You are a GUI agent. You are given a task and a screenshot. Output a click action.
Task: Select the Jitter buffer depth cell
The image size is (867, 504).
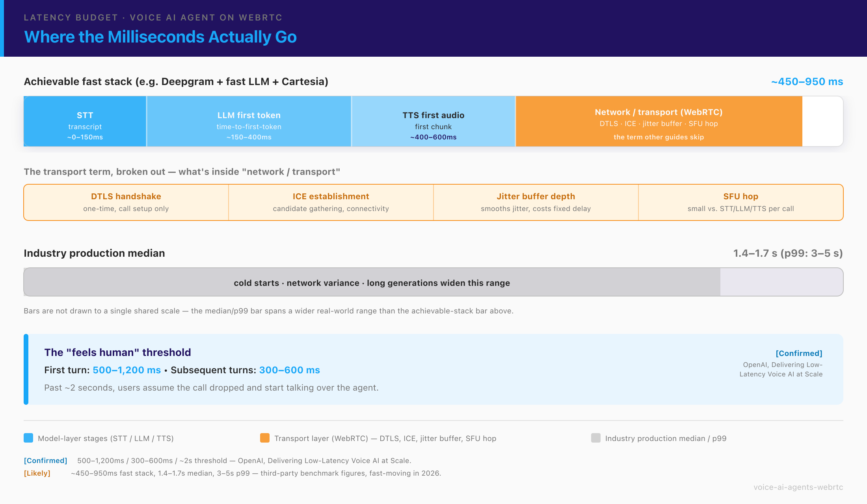pyautogui.click(x=536, y=202)
